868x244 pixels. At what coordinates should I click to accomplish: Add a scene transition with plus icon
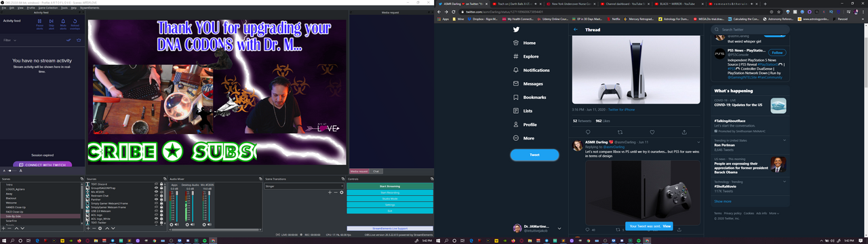pyautogui.click(x=330, y=192)
